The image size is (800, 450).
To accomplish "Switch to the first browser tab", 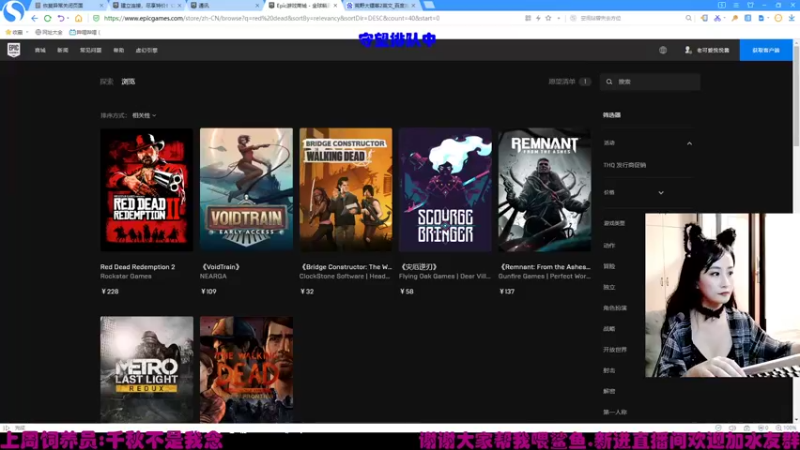I will click(68, 5).
